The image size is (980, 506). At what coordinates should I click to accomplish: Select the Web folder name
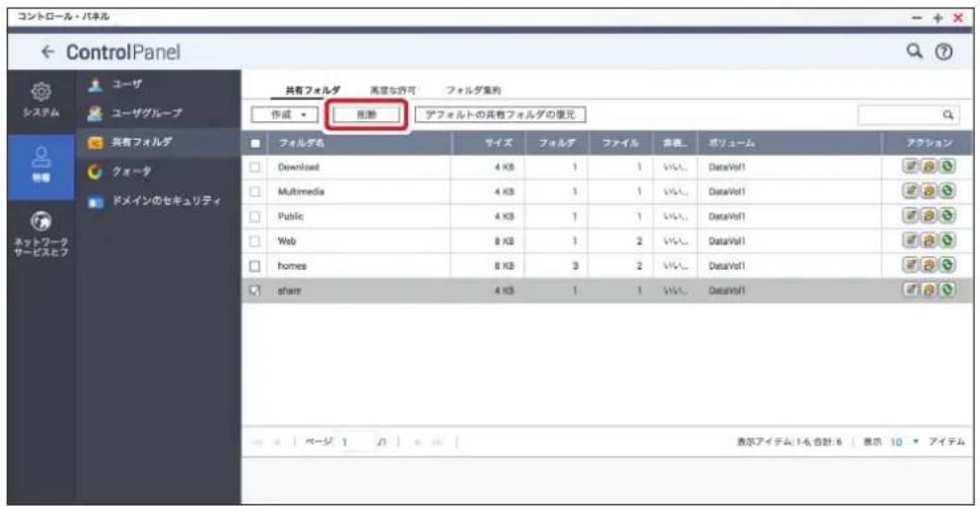[x=286, y=240]
